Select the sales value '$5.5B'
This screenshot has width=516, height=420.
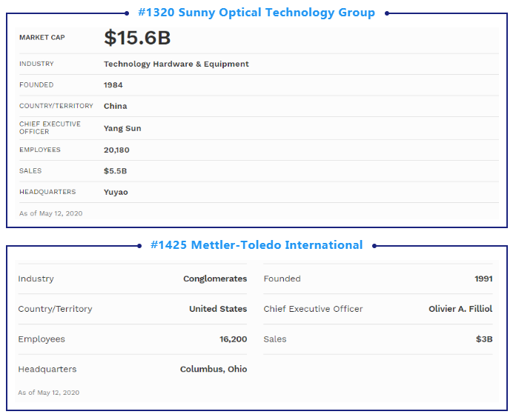tap(115, 171)
